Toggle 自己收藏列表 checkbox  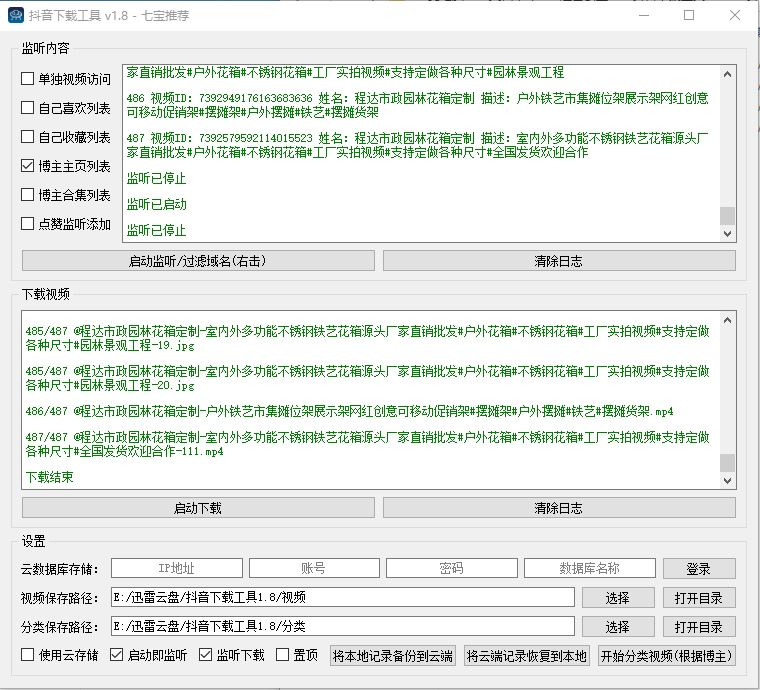pyautogui.click(x=28, y=137)
